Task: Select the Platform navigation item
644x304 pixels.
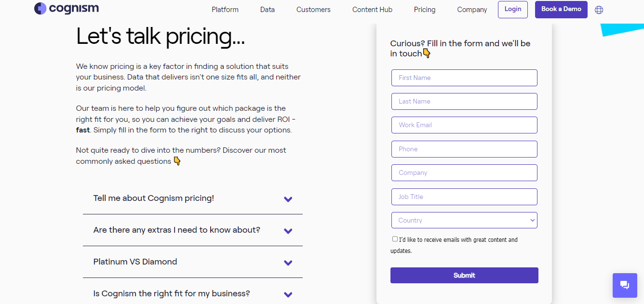Action: click(x=225, y=9)
